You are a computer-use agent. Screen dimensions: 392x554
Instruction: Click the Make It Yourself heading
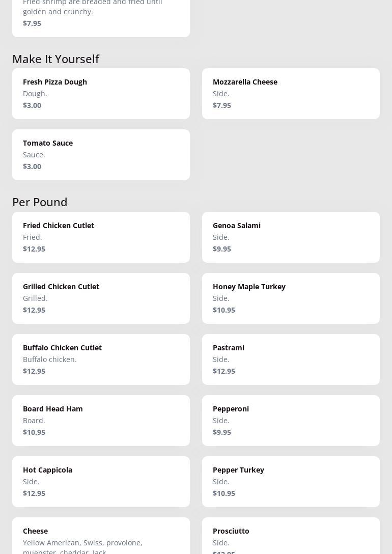click(x=55, y=59)
